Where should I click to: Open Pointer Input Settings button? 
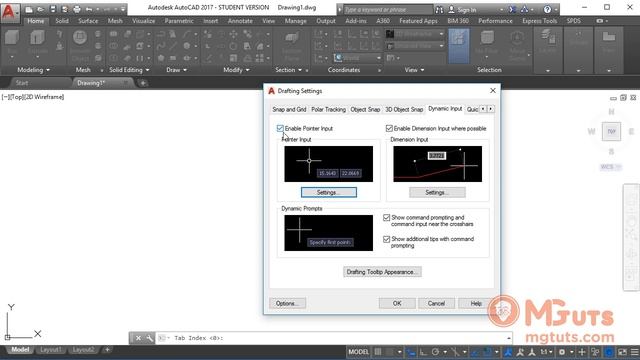point(329,192)
